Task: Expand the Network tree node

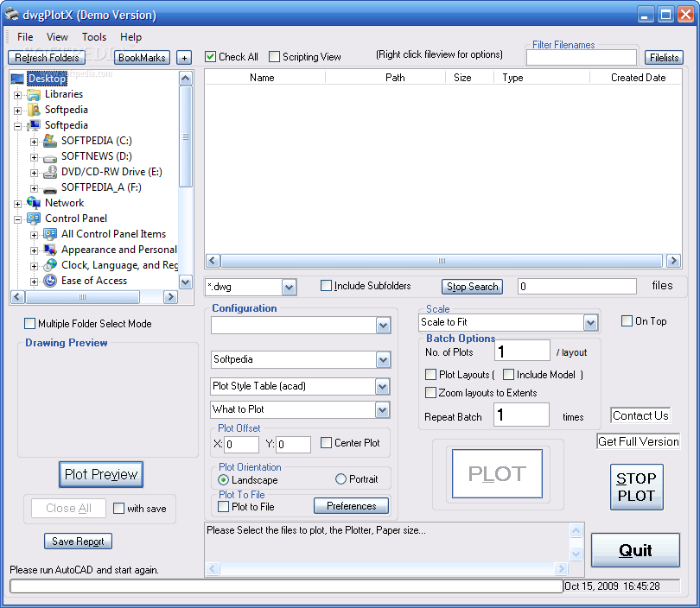Action: [x=17, y=205]
